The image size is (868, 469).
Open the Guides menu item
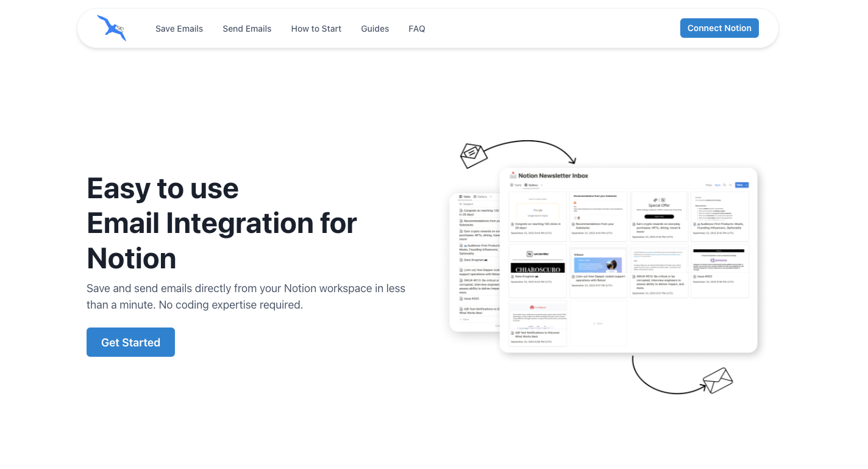375,28
